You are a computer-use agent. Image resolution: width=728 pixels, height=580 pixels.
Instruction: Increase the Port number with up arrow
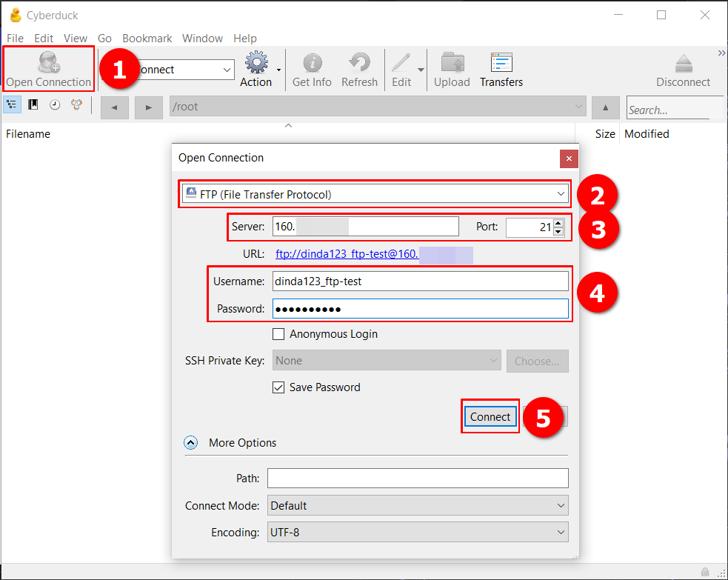(558, 223)
